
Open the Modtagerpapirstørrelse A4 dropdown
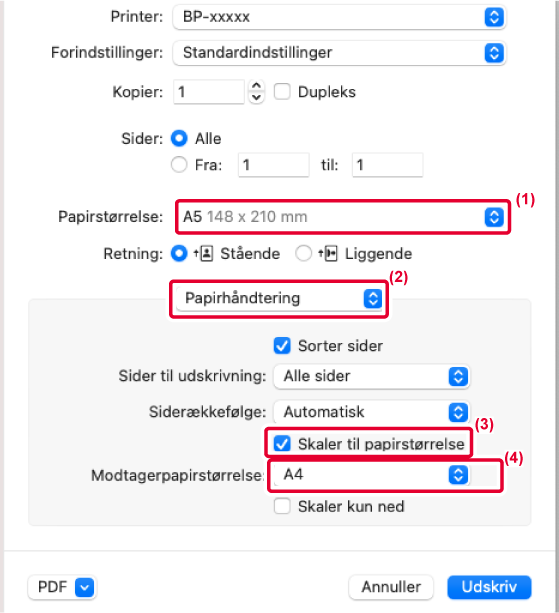[371, 475]
